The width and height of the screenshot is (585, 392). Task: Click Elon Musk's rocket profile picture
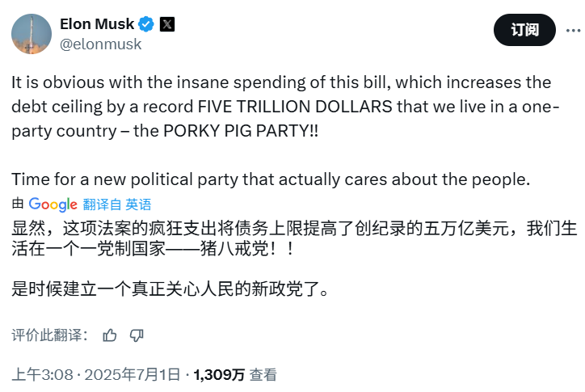click(x=32, y=34)
